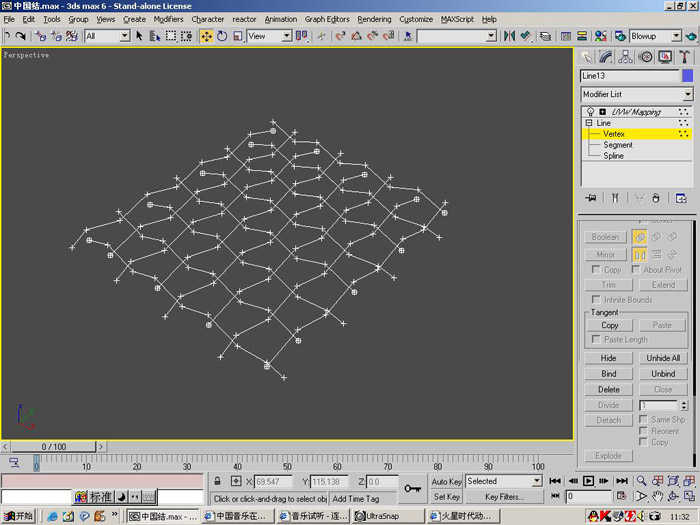
Task: Check the Copy checkbox beside Mirror
Action: pyautogui.click(x=596, y=269)
